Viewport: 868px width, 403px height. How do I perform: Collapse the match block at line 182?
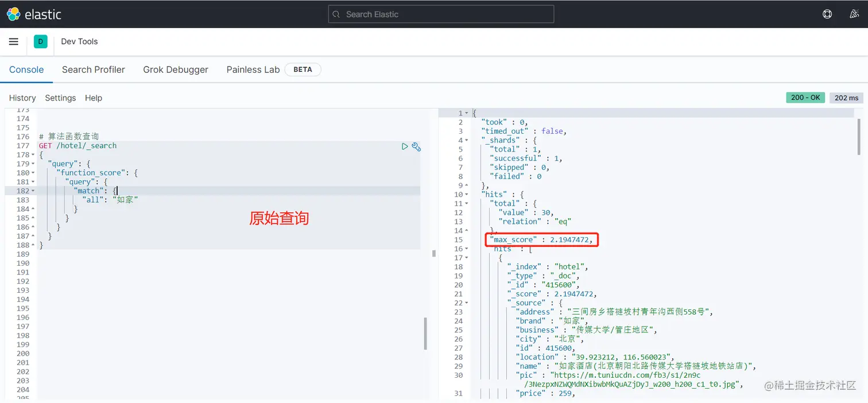point(33,191)
